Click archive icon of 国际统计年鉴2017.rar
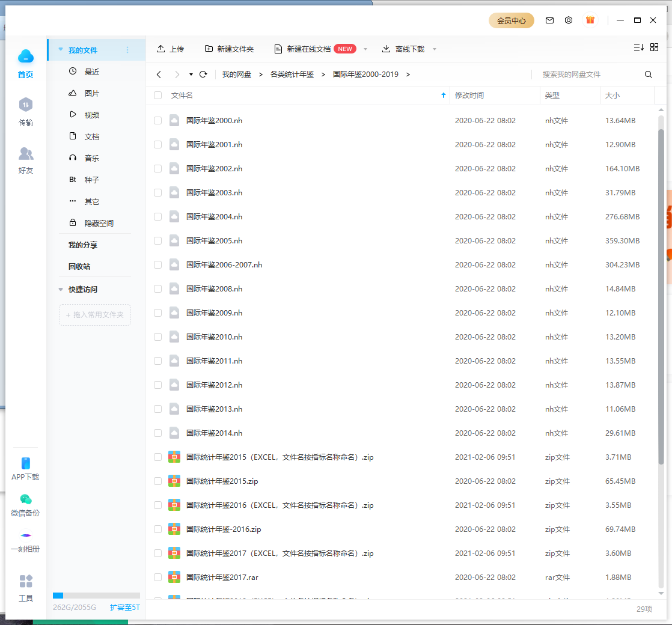This screenshot has width=672, height=625. pyautogui.click(x=174, y=577)
